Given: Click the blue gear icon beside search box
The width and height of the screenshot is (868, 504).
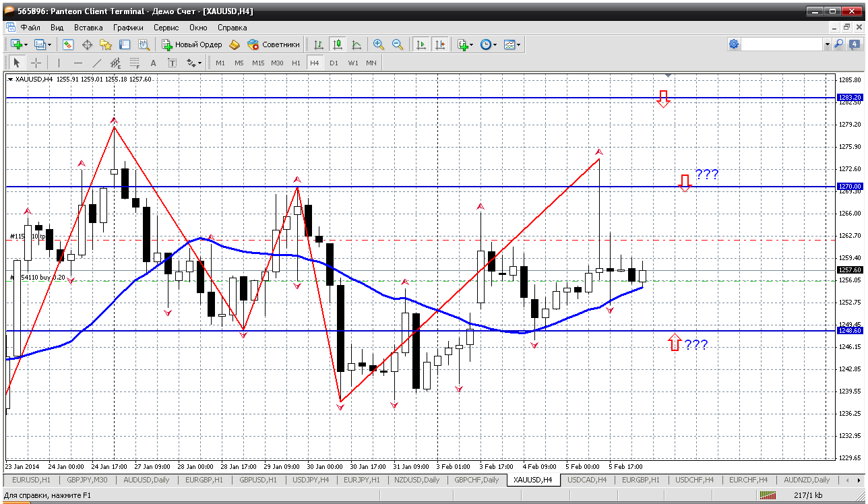Looking at the screenshot, I should [x=734, y=44].
